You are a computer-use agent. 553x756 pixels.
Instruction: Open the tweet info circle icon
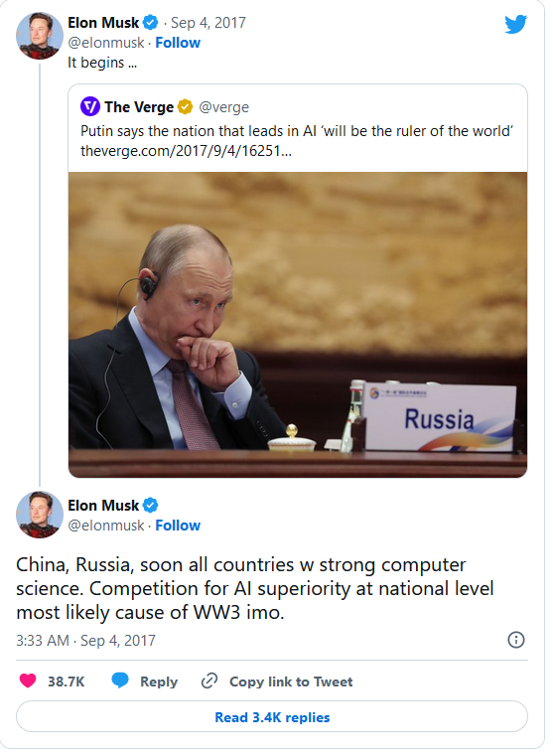(x=516, y=640)
